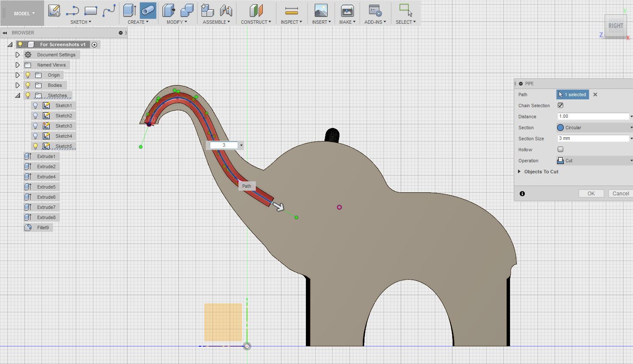Select the Extrude5 feature row
633x364 pixels.
tap(42, 187)
